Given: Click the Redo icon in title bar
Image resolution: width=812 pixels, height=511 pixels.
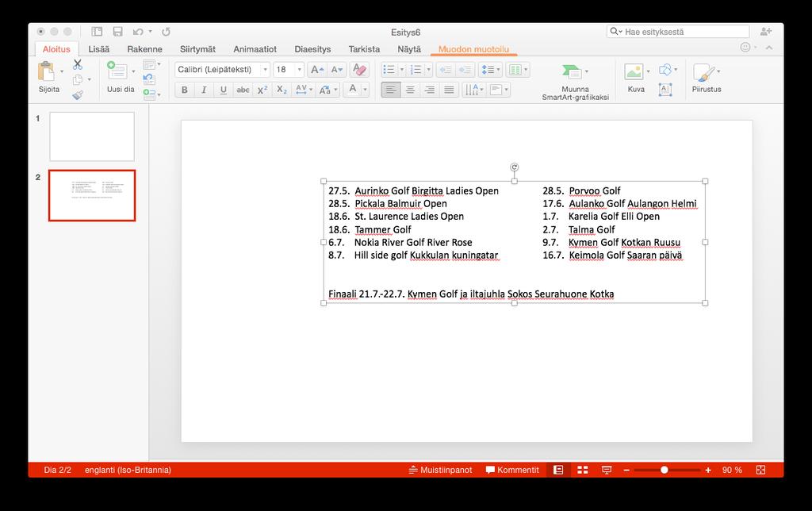Looking at the screenshot, I should (166, 32).
